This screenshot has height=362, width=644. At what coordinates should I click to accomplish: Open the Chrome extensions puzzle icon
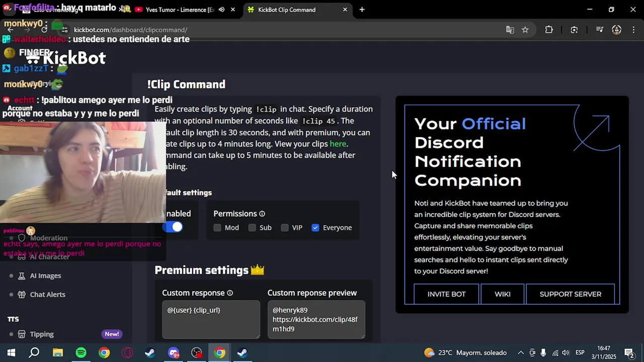tap(549, 30)
